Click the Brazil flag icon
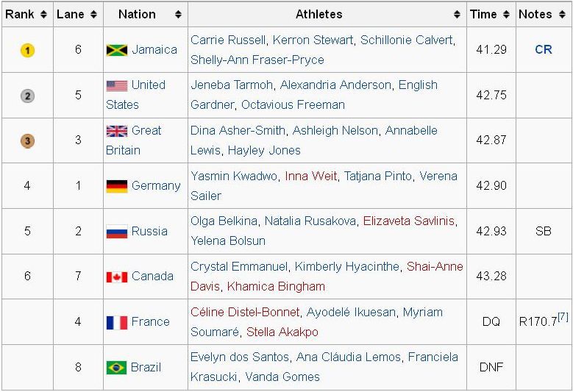The width and height of the screenshot is (573, 392). (117, 368)
